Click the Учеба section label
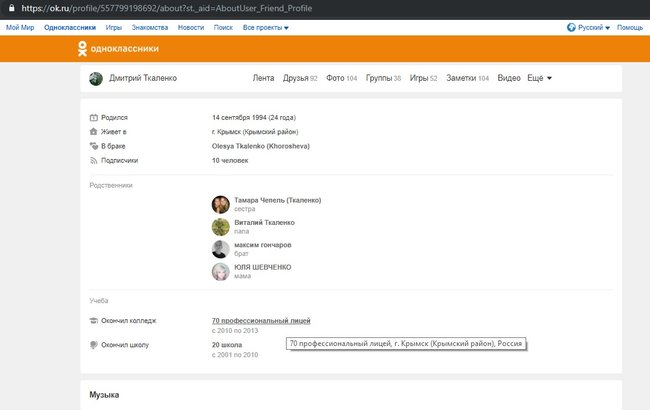This screenshot has width=650, height=410. coord(99,301)
